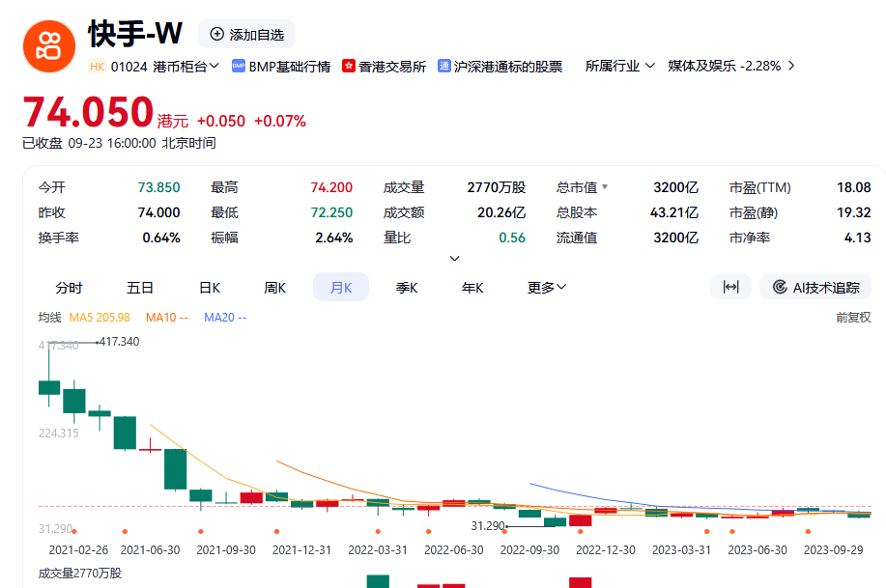Add stock via 添加自选 button
Screen dimensions: 886x588
tap(246, 34)
